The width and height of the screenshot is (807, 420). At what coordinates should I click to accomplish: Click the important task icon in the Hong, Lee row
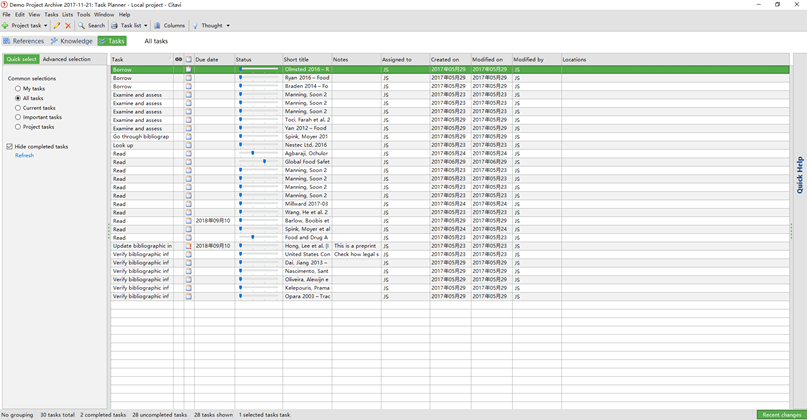pos(189,246)
